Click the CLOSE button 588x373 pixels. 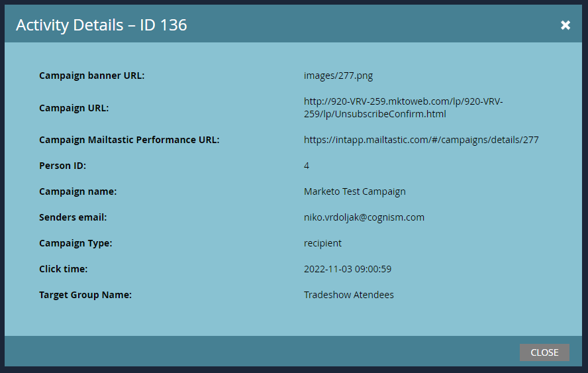pyautogui.click(x=544, y=352)
